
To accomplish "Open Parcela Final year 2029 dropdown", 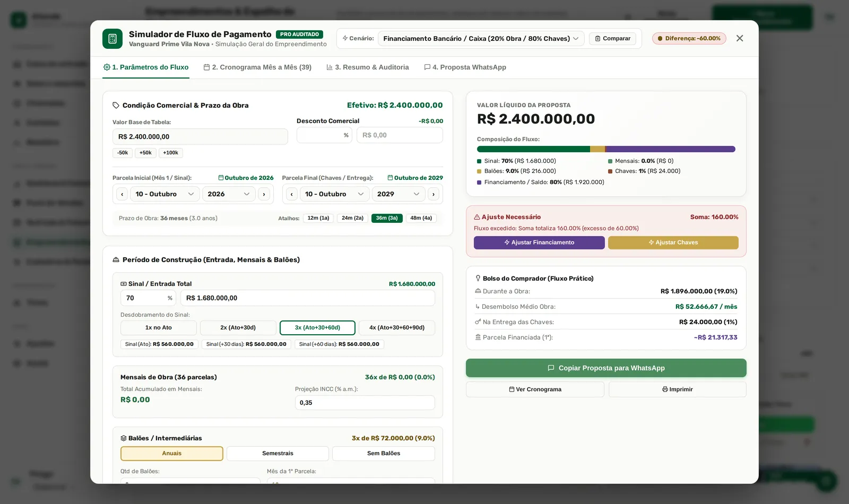I will click(398, 194).
